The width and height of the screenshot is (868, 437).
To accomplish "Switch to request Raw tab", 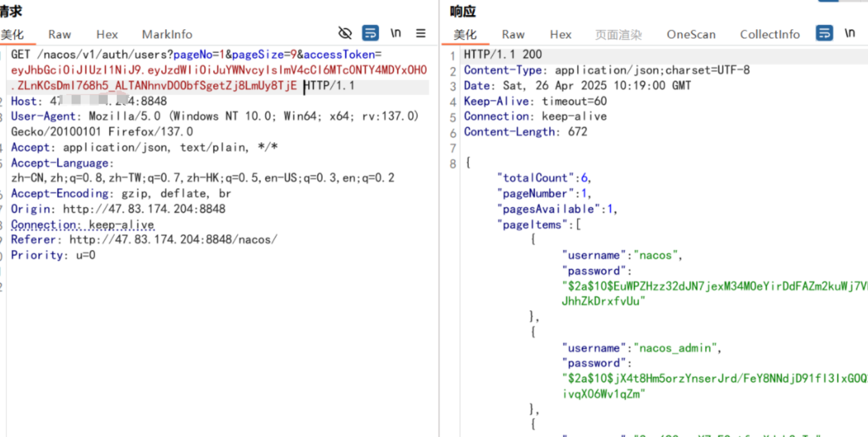I will (x=60, y=34).
